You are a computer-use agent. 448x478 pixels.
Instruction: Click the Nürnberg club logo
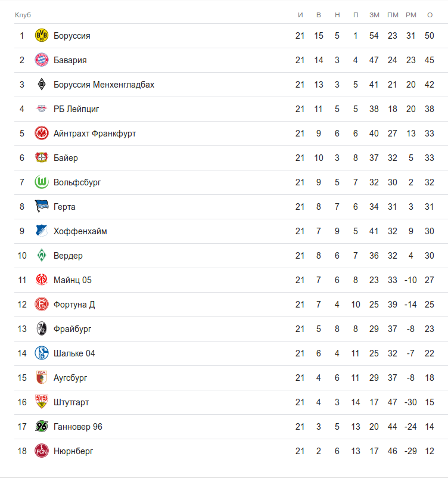pyautogui.click(x=41, y=451)
